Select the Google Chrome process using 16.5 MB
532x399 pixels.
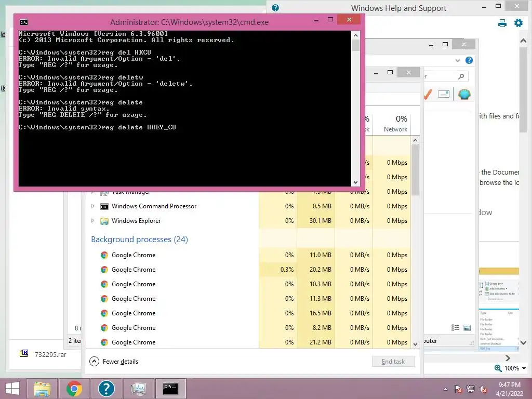248,313
